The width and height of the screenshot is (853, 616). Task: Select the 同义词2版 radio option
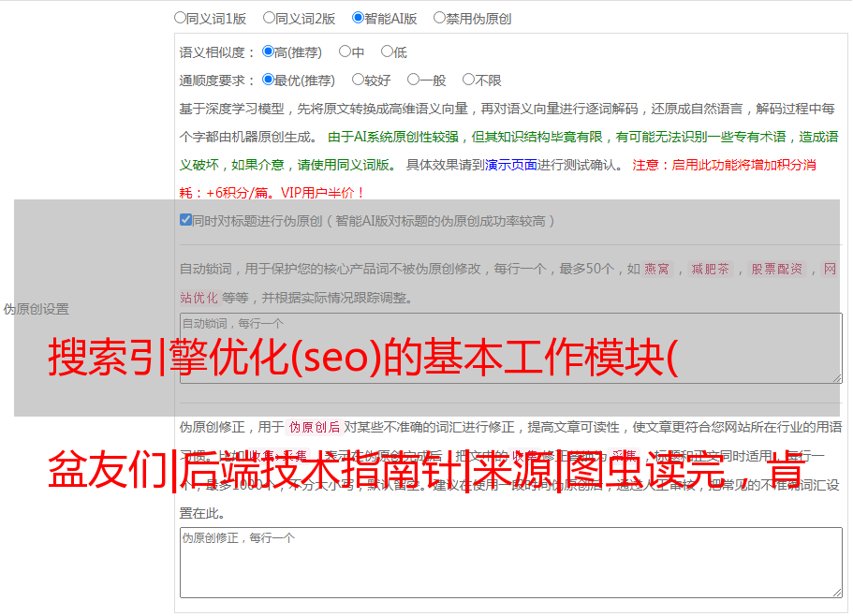[269, 18]
